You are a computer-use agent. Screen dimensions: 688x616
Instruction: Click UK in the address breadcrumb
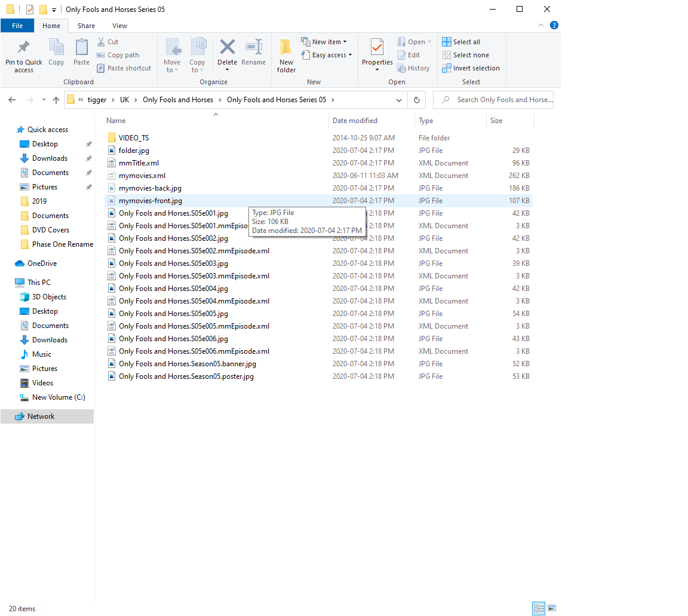[x=125, y=100]
